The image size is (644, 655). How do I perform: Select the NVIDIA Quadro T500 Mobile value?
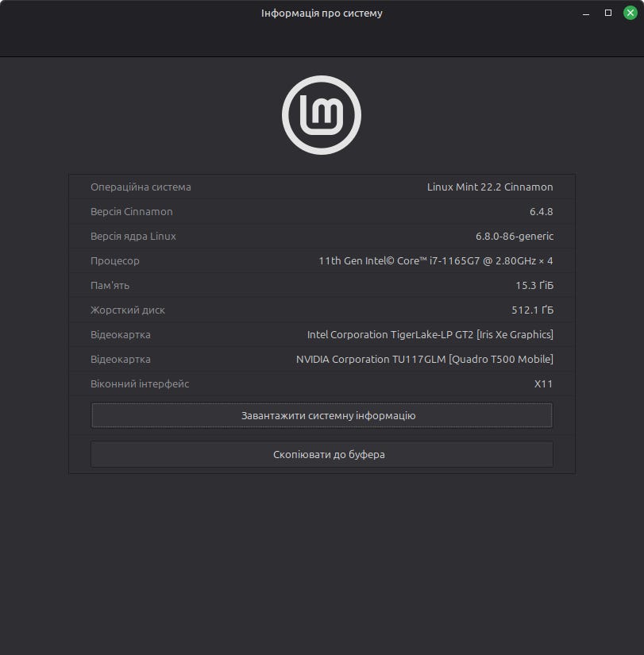tap(425, 359)
